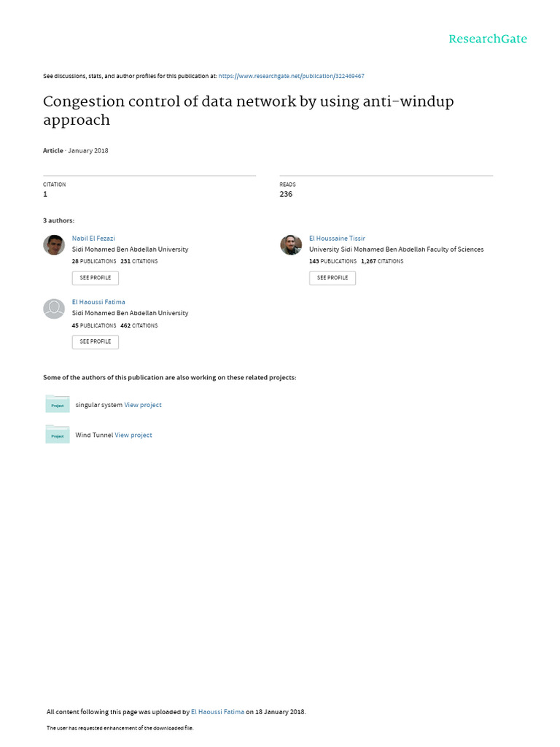The height and width of the screenshot is (747, 560).
Task: Open View project for singular system
Action: point(143,405)
